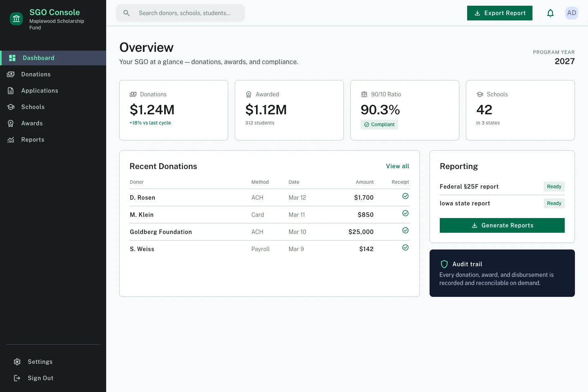Click the Audit trail shield icon
Viewport: 588px width, 392px height.
[444, 264]
